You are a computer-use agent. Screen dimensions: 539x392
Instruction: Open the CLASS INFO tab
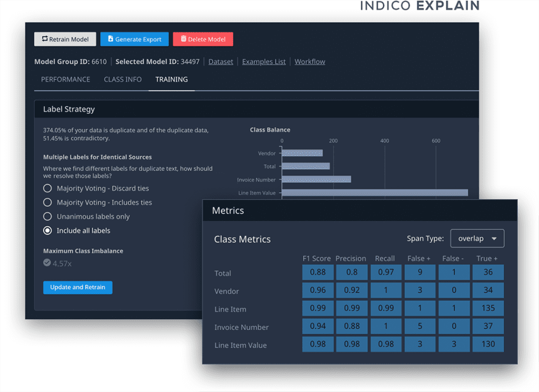122,79
